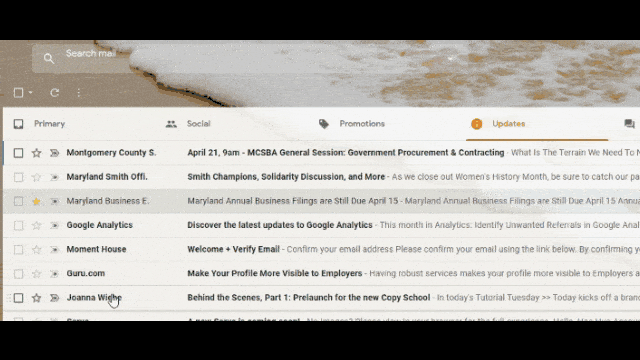Image resolution: width=640 pixels, height=360 pixels.
Task: Click sender name Google Analytics
Action: click(x=100, y=225)
